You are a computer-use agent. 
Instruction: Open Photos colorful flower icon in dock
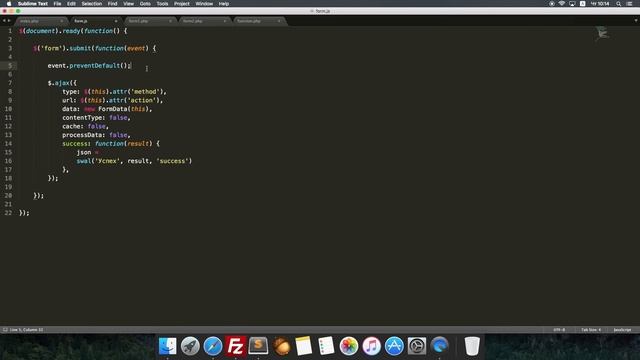349,346
